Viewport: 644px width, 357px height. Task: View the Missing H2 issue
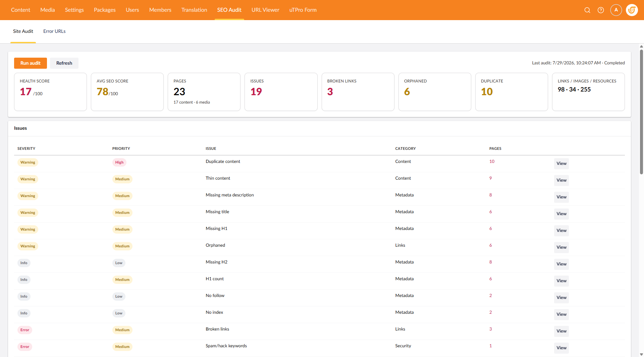tap(561, 264)
